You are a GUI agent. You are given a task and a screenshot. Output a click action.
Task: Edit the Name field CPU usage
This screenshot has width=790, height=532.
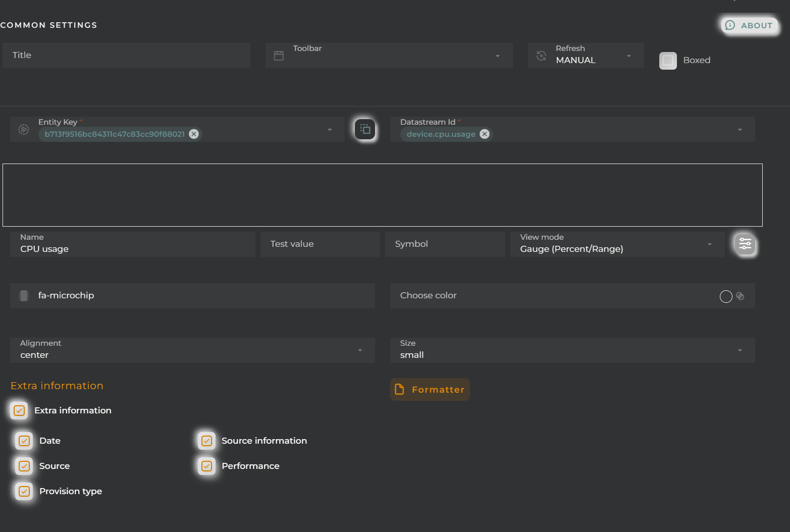pos(132,244)
